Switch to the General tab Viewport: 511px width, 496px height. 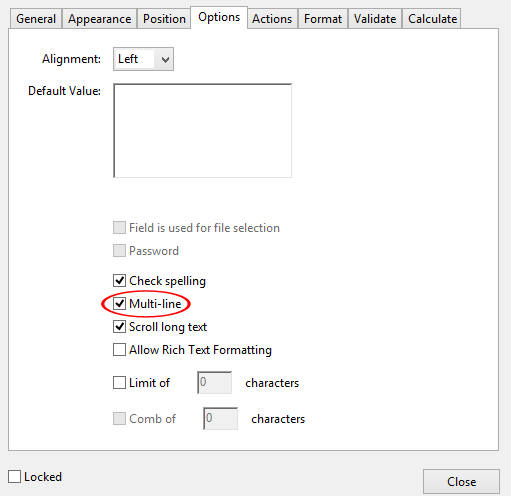[x=36, y=19]
